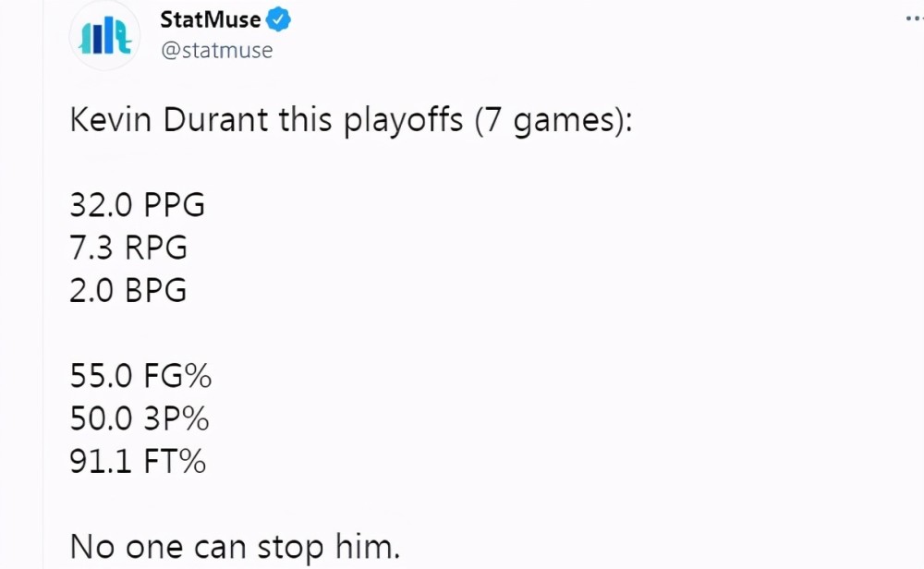The width and height of the screenshot is (924, 569).
Task: Select the "2.0 BPG" stat line
Action: [128, 290]
